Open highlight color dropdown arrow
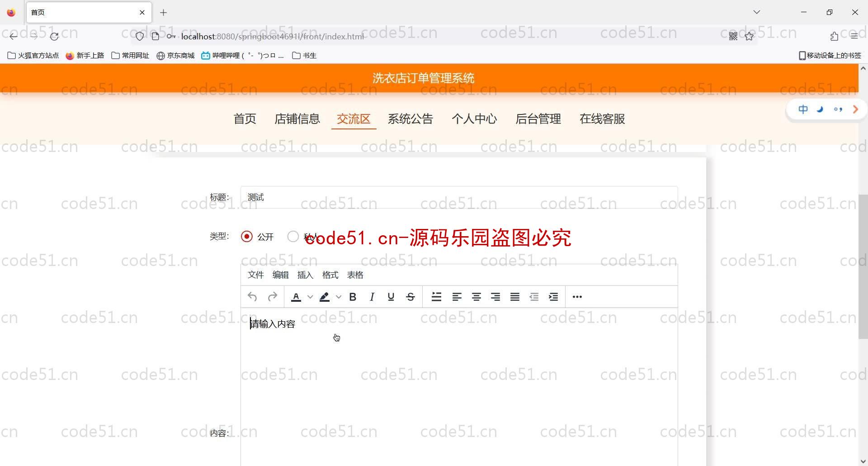The image size is (868, 466). (x=339, y=297)
